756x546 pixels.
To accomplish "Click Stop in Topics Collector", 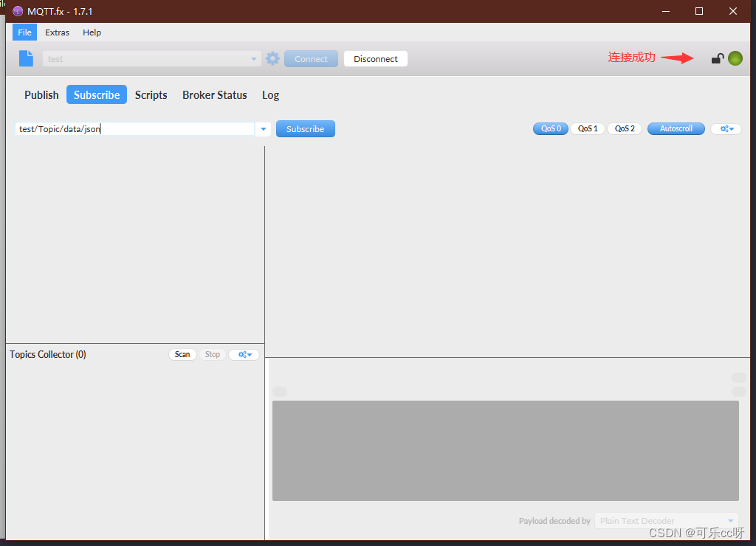I will click(212, 354).
